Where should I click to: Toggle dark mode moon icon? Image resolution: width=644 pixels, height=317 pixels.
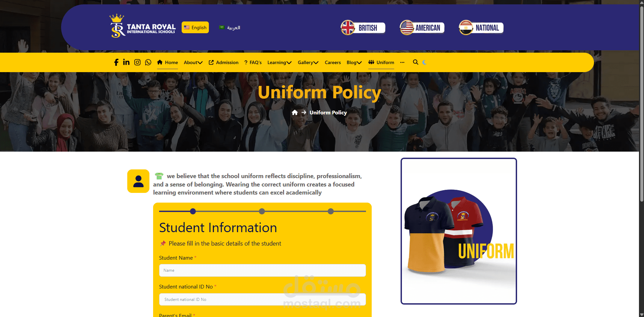424,62
